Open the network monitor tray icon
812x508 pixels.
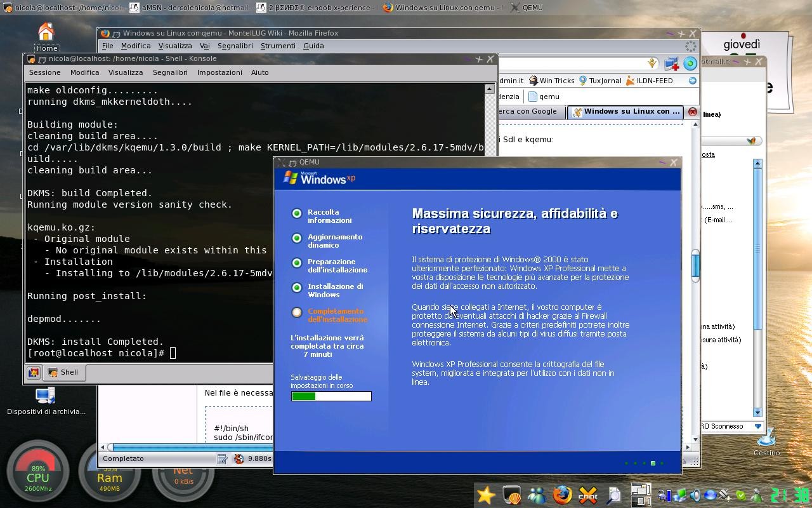(x=679, y=495)
